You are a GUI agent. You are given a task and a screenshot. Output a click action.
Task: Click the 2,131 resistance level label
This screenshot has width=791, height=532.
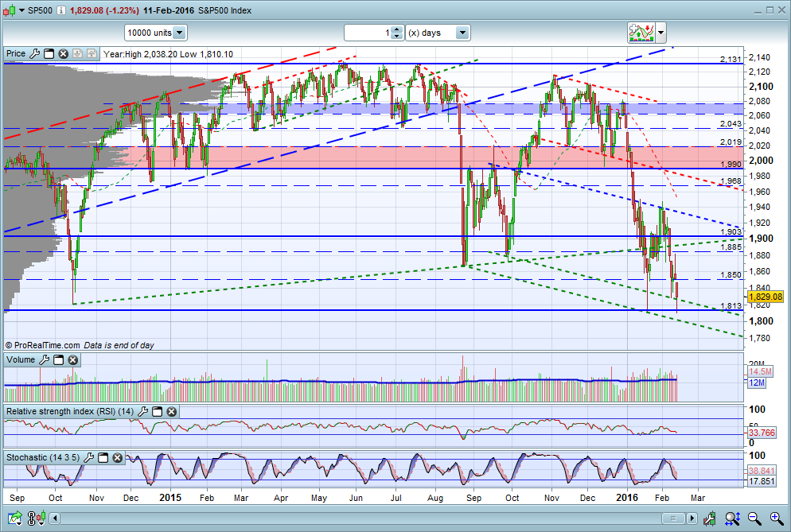pos(731,59)
